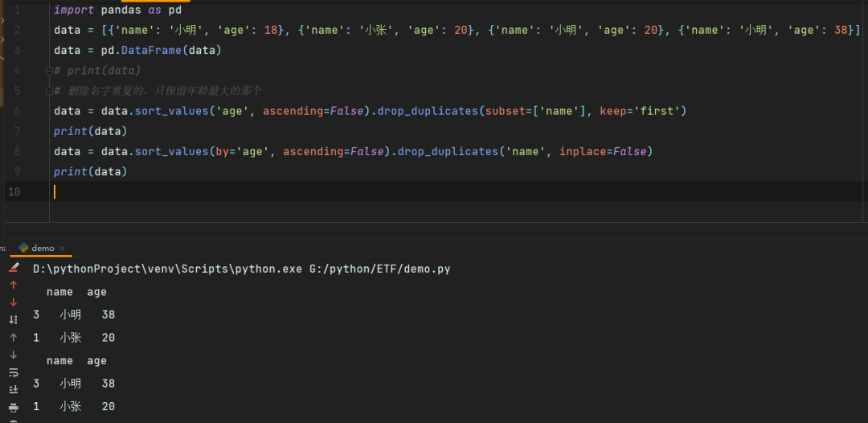Click the line number 1 in gutter
Screen dimensions: 868x423
pyautogui.click(x=17, y=10)
